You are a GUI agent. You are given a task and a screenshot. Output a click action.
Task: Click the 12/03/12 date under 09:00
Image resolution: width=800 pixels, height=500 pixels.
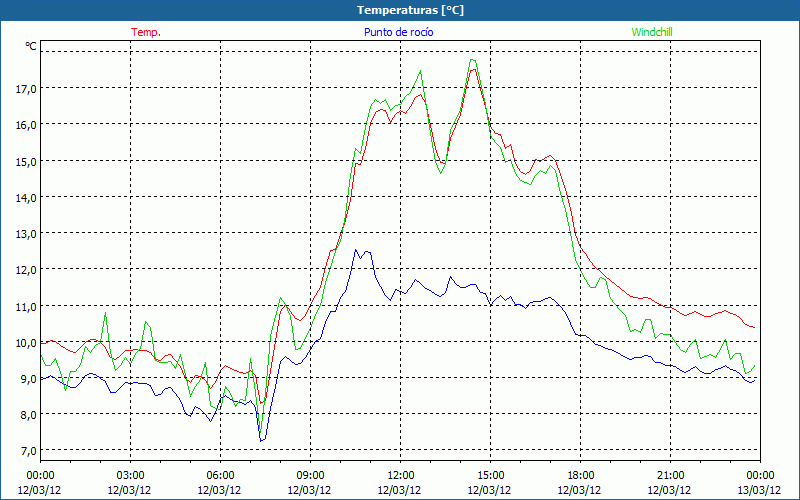[x=309, y=490]
